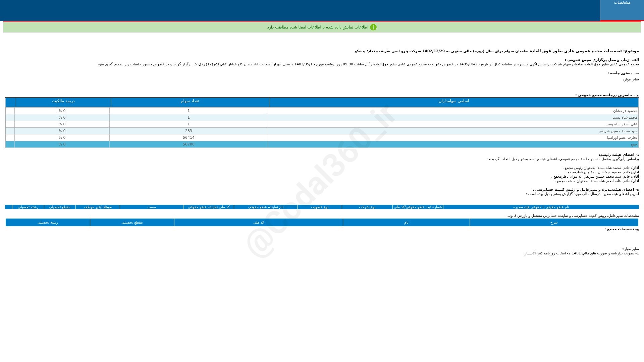
Task: Click the و- تصمیمات مجمع section heading
Action: point(622,229)
